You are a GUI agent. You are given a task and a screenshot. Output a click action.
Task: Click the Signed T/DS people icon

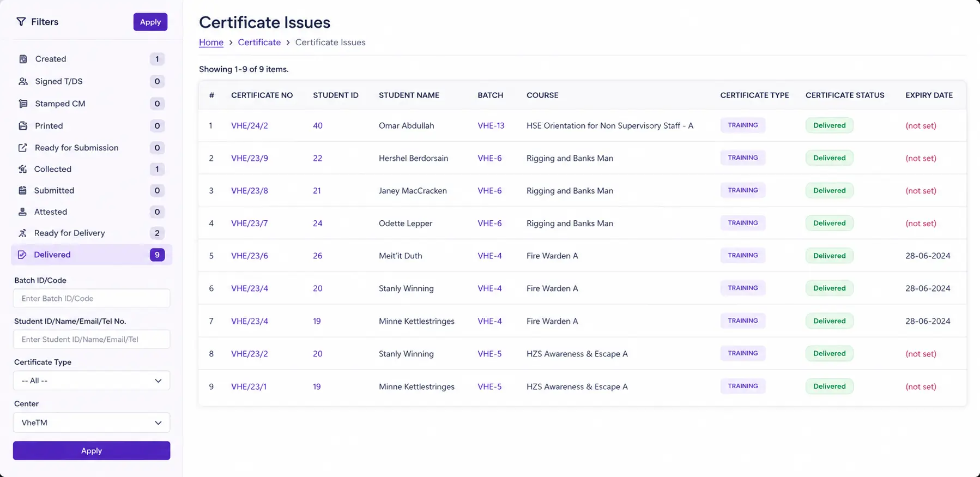23,81
